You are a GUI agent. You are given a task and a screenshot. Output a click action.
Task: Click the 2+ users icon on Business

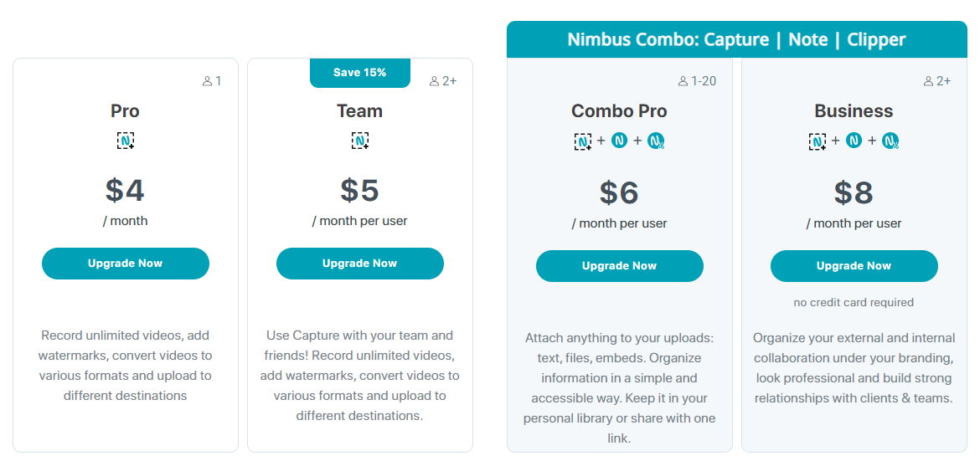coord(929,81)
